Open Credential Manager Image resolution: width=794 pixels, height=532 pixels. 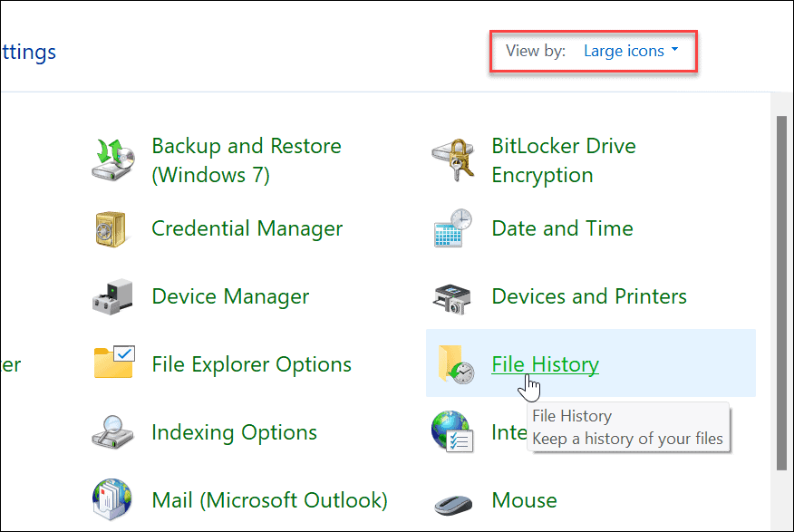[247, 229]
